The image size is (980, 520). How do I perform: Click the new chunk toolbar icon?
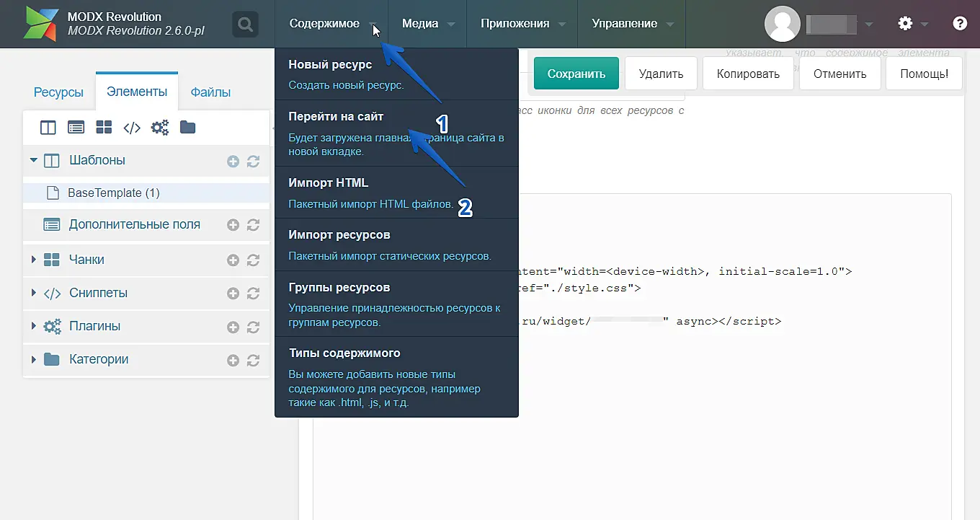tap(104, 128)
